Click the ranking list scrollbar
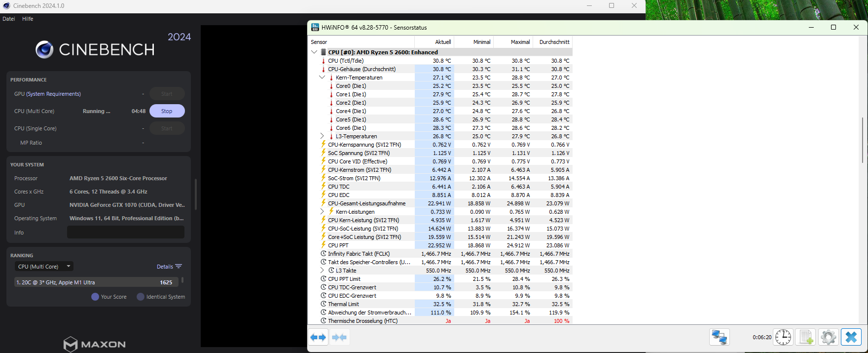868x353 pixels. 182,280
